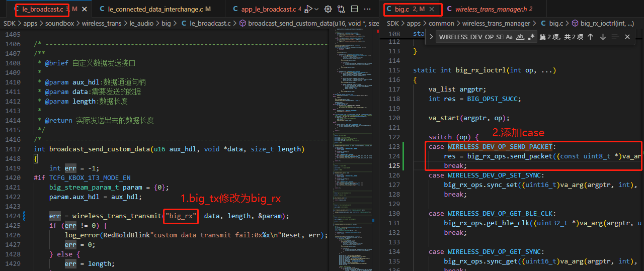The width and height of the screenshot is (644, 271).
Task: Toggle Use Regular Expression in find widget
Action: 531,37
